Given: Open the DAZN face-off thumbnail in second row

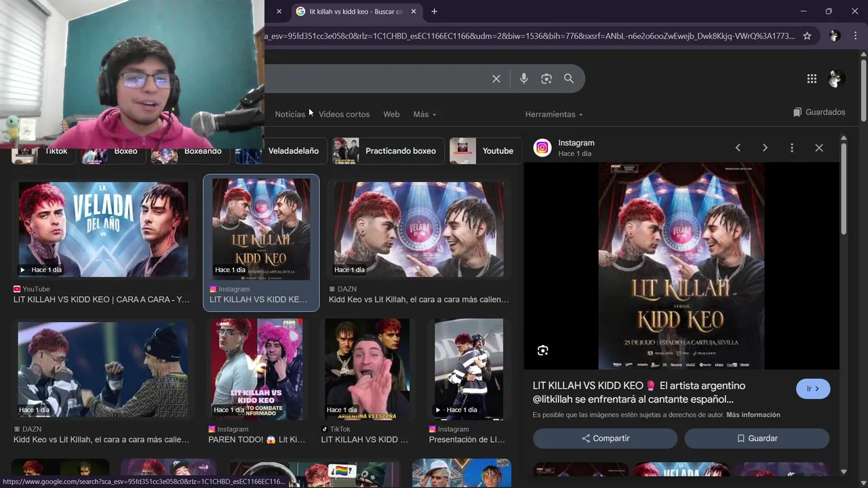Looking at the screenshot, I should 103,369.
